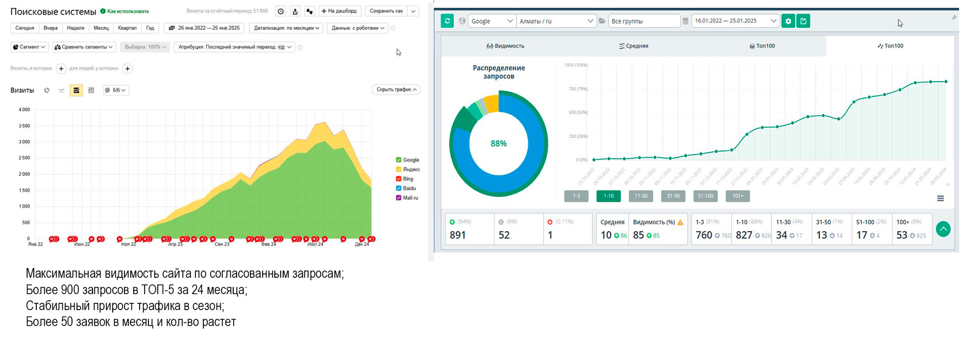This screenshot has height=364, width=980.
Task: Toggle the Яндекс legend checkbox
Action: tap(398, 170)
